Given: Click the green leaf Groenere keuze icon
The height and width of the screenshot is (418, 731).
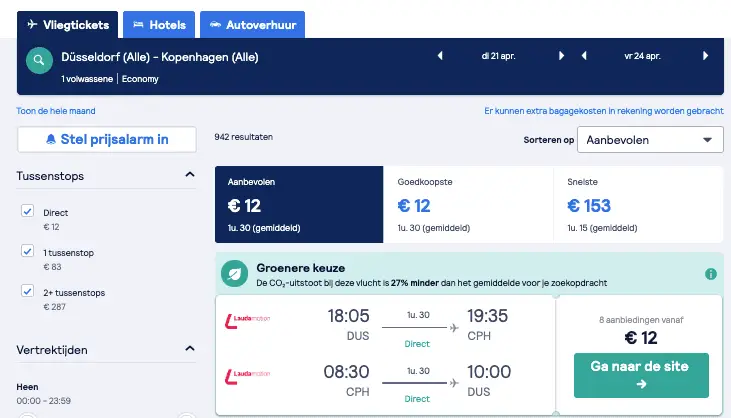Looking at the screenshot, I should pos(234,274).
